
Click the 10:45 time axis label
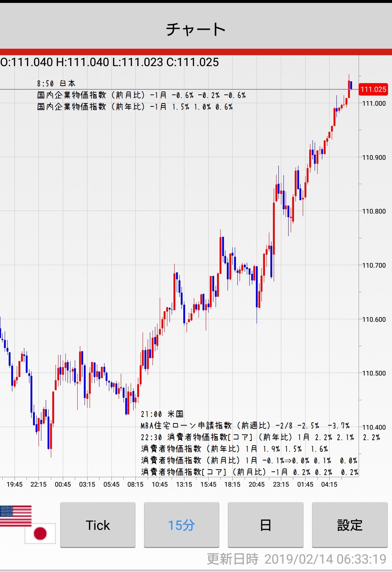[160, 484]
